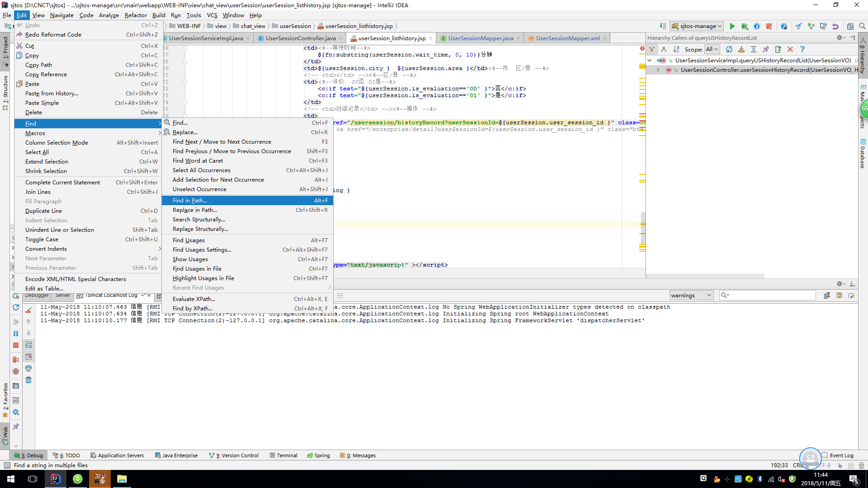The height and width of the screenshot is (488, 868).
Task: Switch to UserSessionController.java tab
Action: [x=300, y=38]
